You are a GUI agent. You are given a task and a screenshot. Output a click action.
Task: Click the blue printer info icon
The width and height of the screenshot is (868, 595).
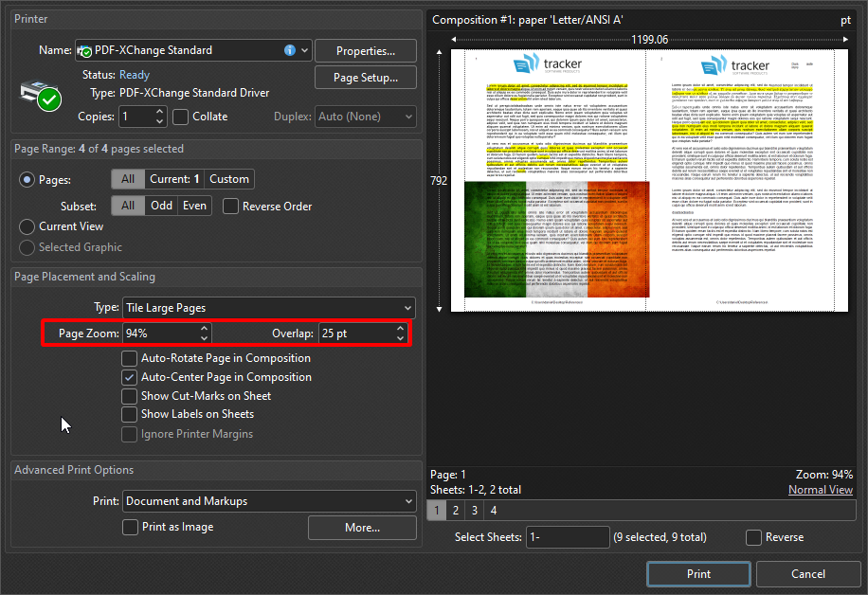tap(289, 50)
